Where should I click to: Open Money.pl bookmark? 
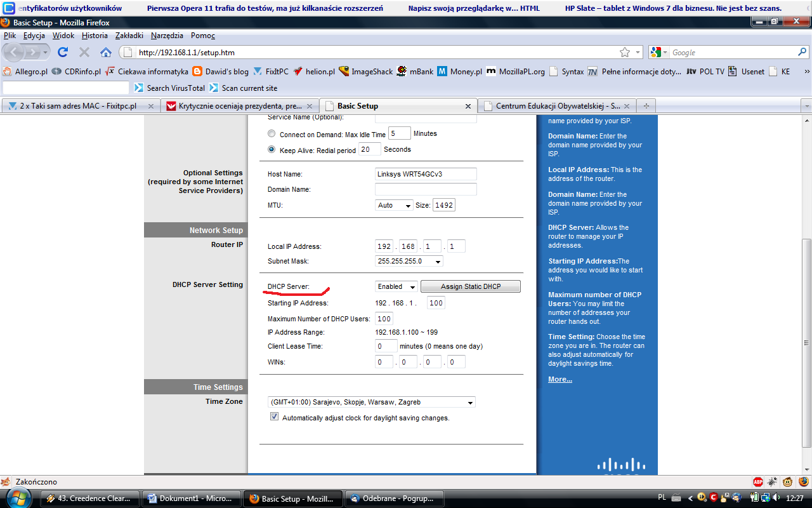coord(460,72)
